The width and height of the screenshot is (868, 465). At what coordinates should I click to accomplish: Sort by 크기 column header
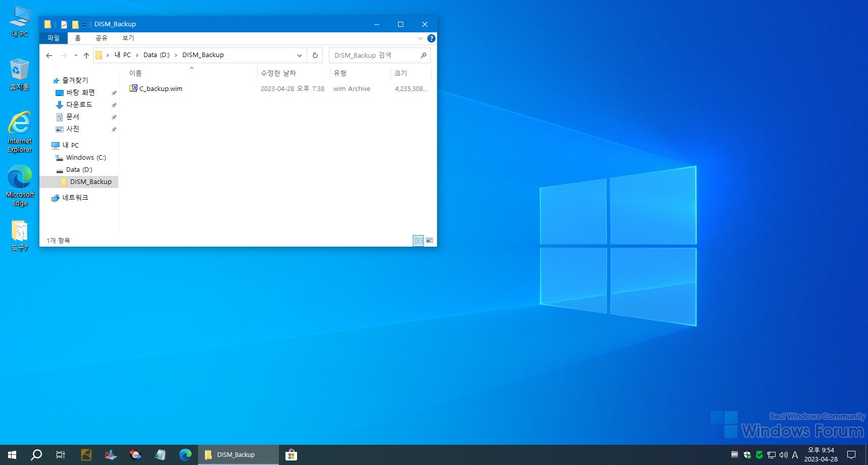[411, 73]
